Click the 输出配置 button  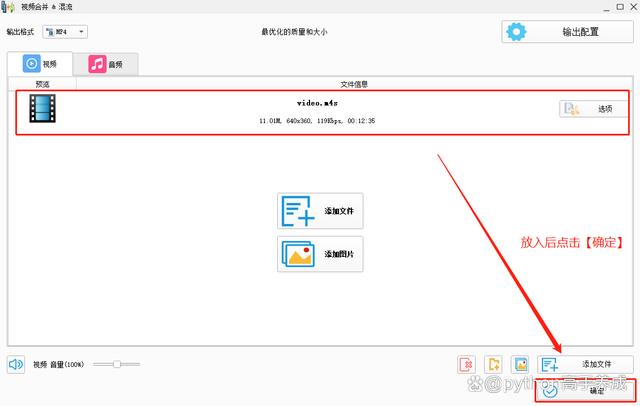[x=565, y=32]
